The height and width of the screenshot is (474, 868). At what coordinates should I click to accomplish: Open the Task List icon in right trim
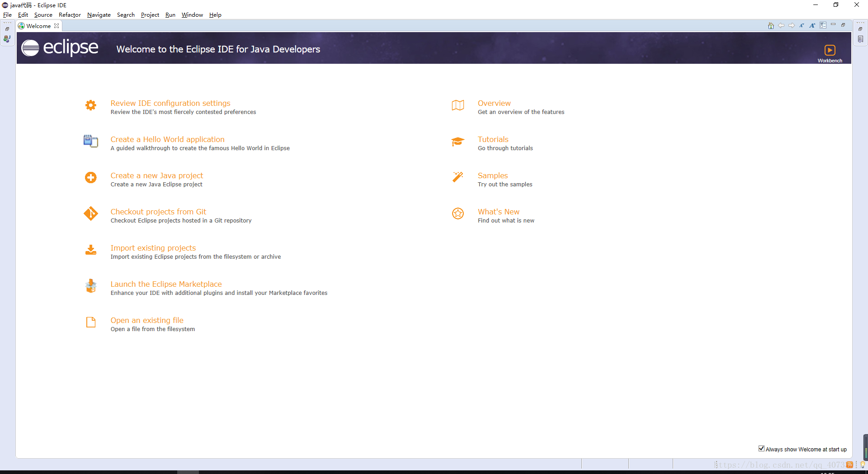pyautogui.click(x=860, y=39)
